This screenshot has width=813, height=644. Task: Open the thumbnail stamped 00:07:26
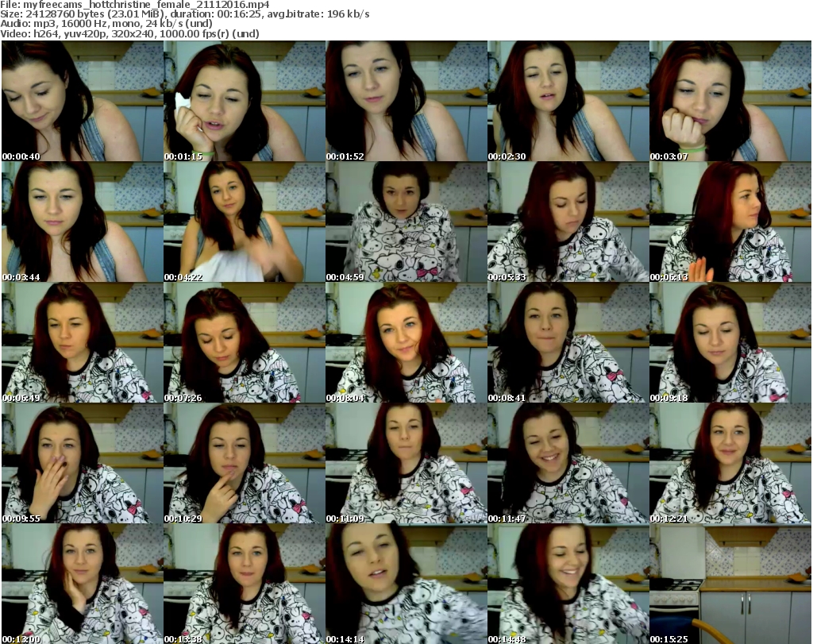[x=245, y=343]
